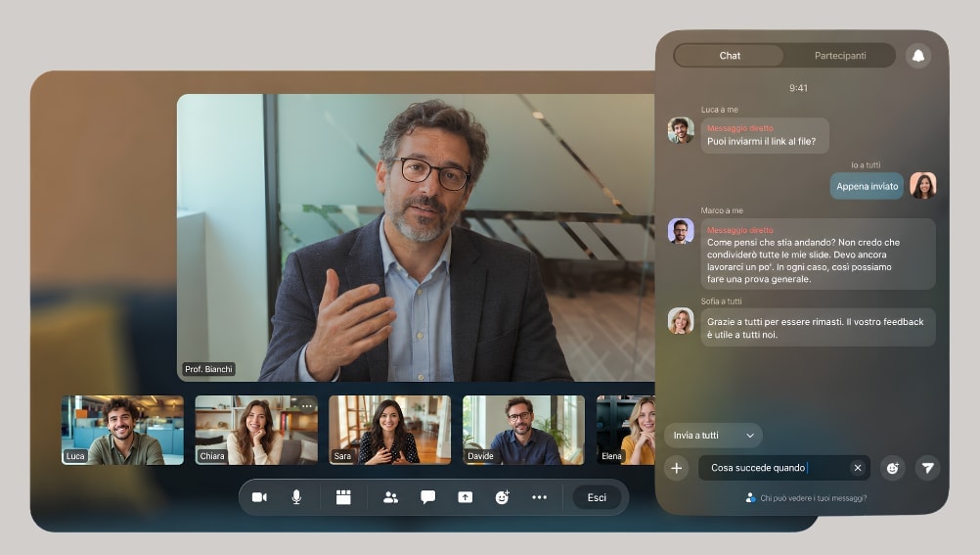Toggle chat bubble icon in toolbar

(428, 497)
